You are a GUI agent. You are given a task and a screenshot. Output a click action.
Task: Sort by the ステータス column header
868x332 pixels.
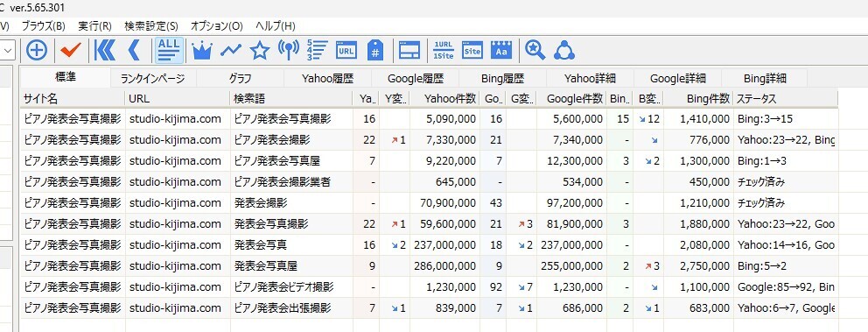tap(786, 98)
